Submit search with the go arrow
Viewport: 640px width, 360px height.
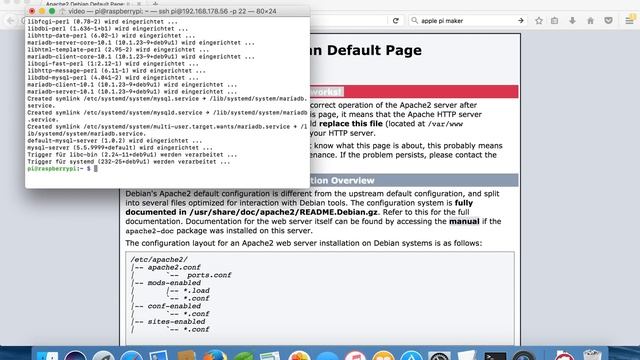tap(520, 20)
